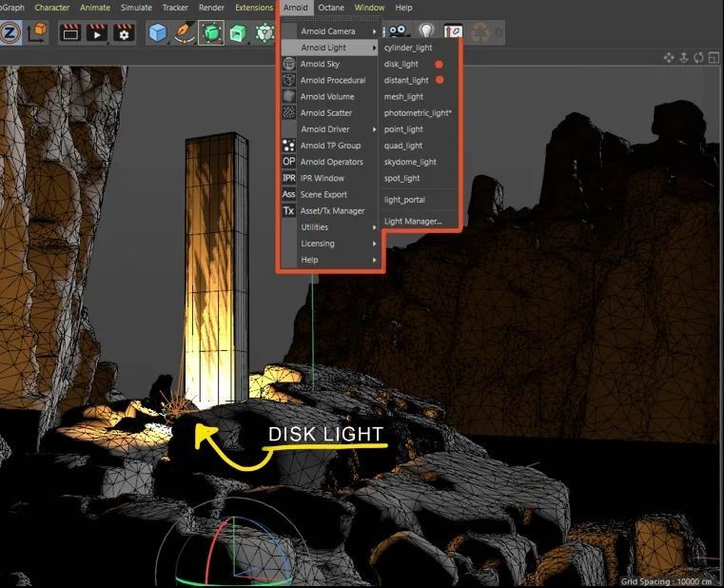
Task: Choose Arnold Scatter menu entry
Action: pos(330,112)
